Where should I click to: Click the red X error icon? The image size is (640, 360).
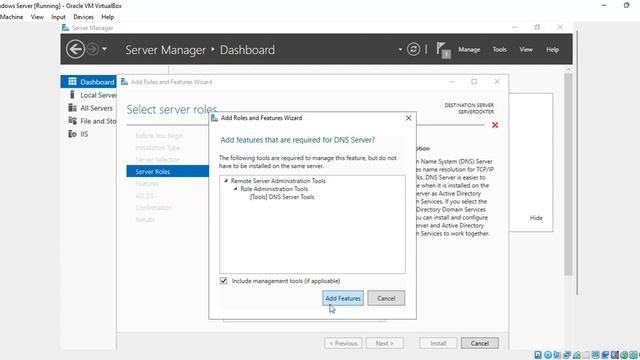pyautogui.click(x=495, y=125)
